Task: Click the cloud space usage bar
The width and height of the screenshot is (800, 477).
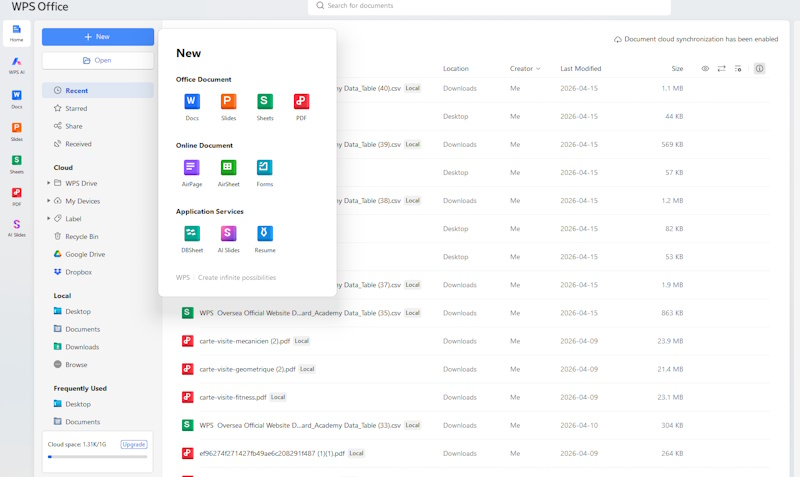Action: [x=97, y=457]
